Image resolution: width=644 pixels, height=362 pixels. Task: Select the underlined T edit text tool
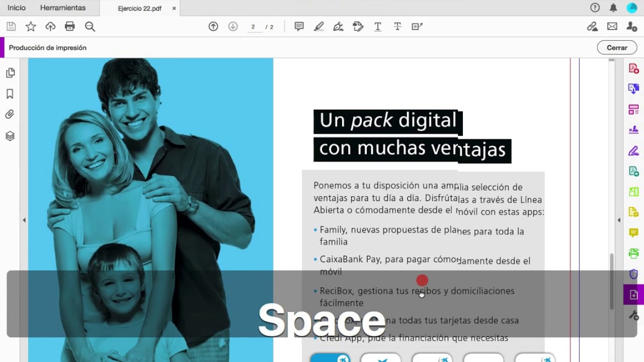(378, 27)
